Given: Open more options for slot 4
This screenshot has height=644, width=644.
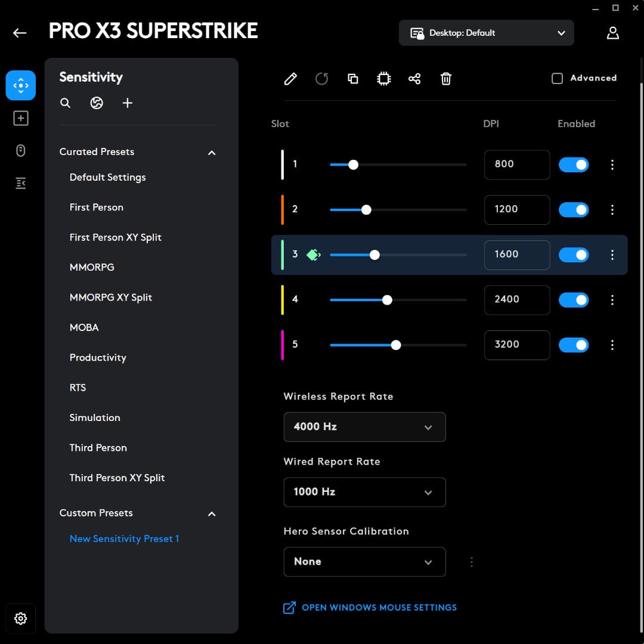Looking at the screenshot, I should [x=612, y=300].
